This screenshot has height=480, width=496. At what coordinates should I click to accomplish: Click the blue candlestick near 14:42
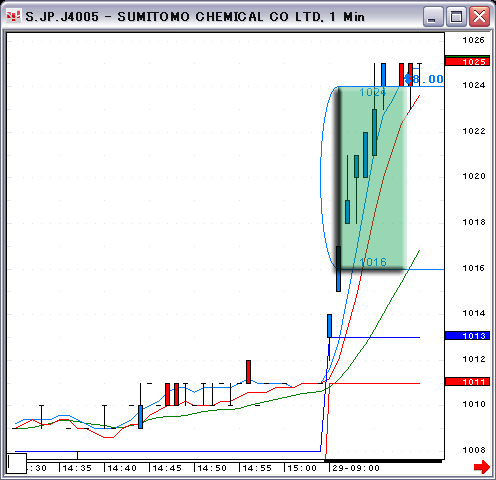(140, 417)
